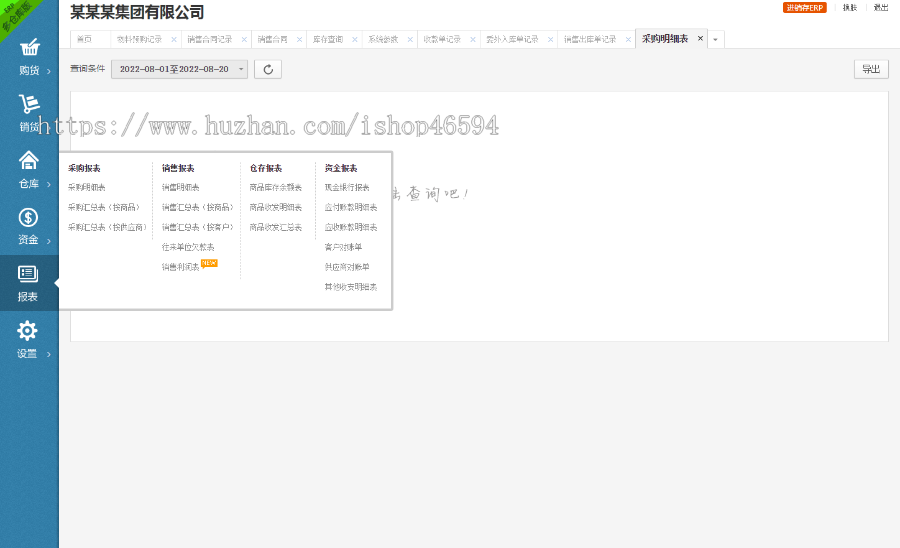
Task: Click the orange 进销存ERP badge
Action: pyautogui.click(x=805, y=7)
